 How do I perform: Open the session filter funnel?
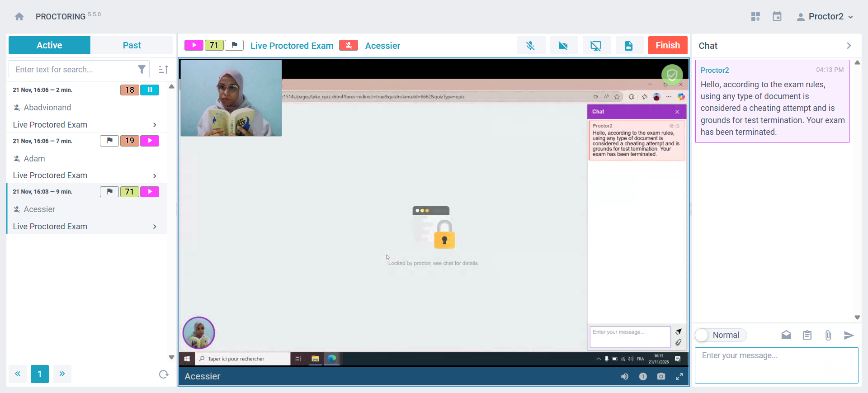click(142, 69)
